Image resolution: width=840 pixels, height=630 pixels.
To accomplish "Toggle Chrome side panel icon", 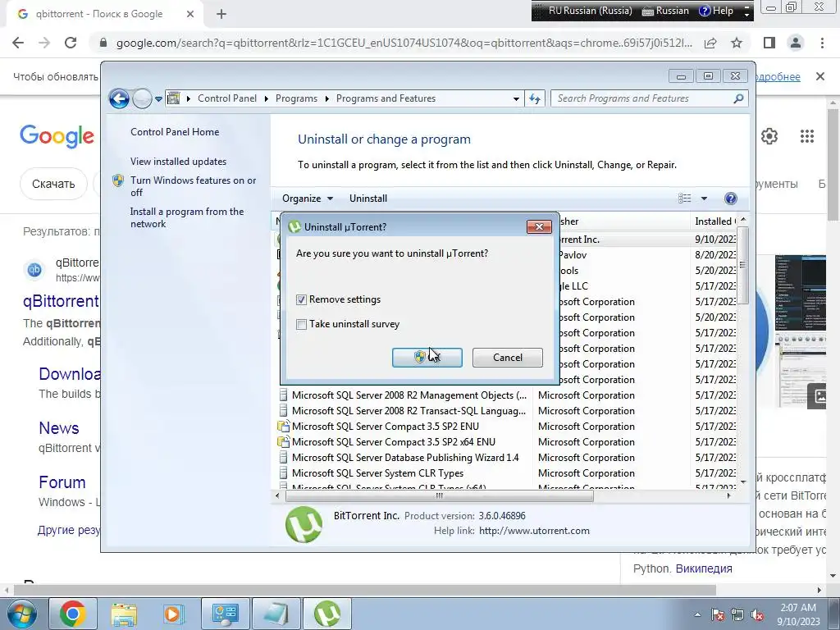I will coord(769,43).
